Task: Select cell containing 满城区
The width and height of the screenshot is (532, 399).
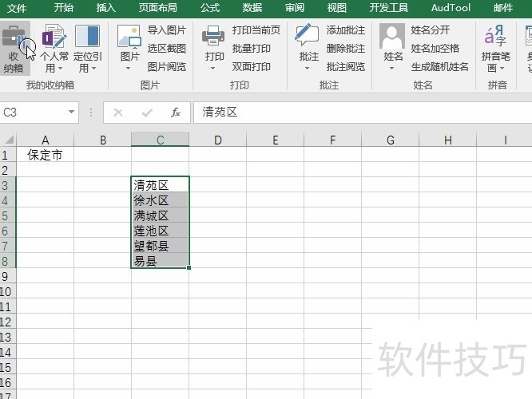Action: (x=160, y=215)
